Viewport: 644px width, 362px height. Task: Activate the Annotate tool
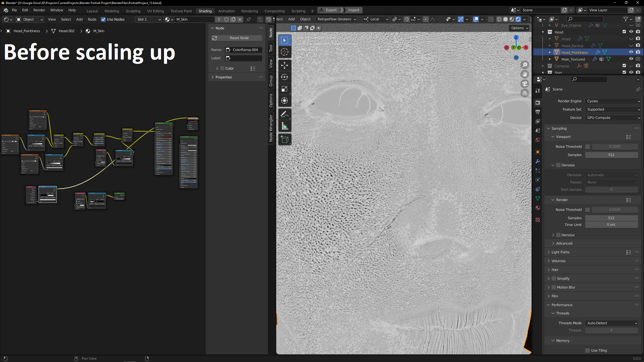coord(285,114)
